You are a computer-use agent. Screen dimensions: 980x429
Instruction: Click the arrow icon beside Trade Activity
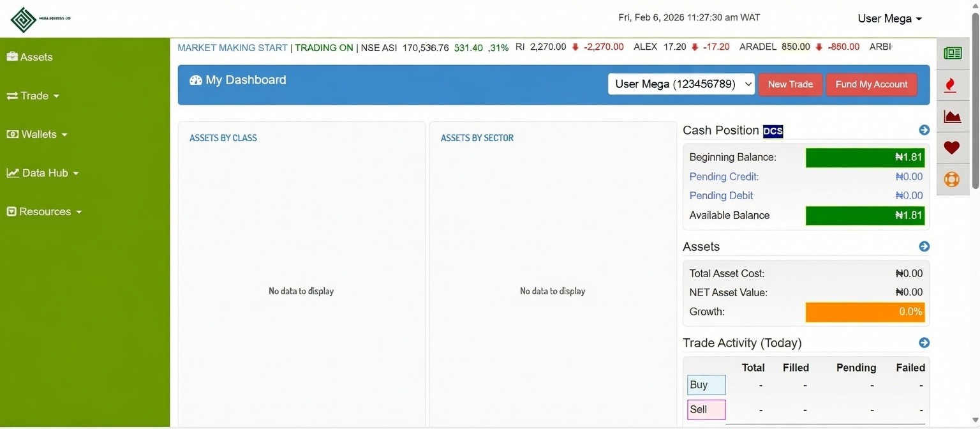tap(924, 343)
